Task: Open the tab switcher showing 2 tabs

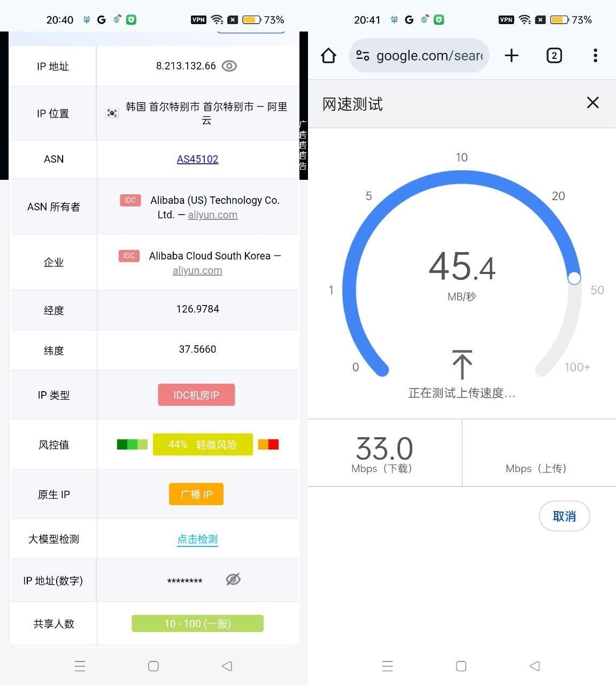Action: (x=554, y=55)
